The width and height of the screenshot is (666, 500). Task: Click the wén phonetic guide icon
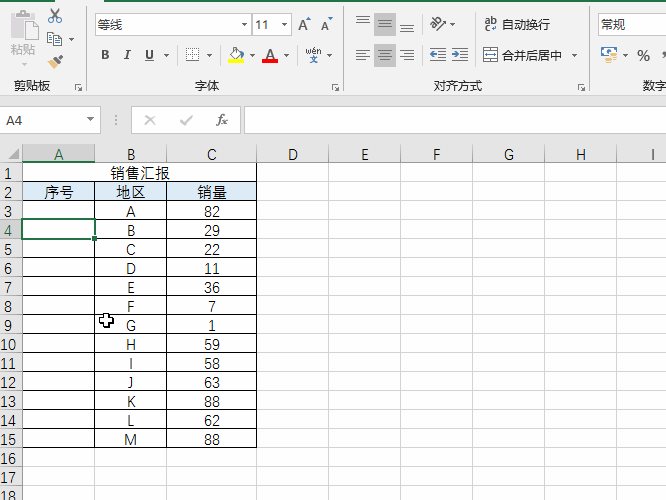point(313,55)
